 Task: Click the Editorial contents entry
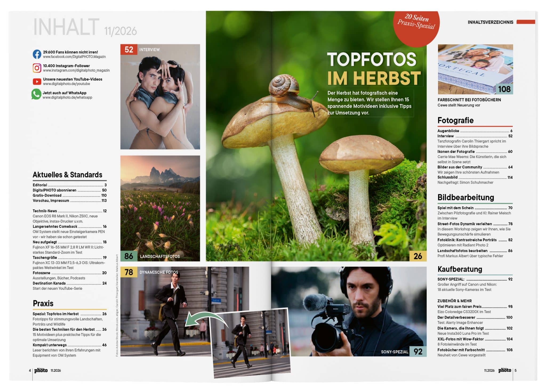point(70,185)
